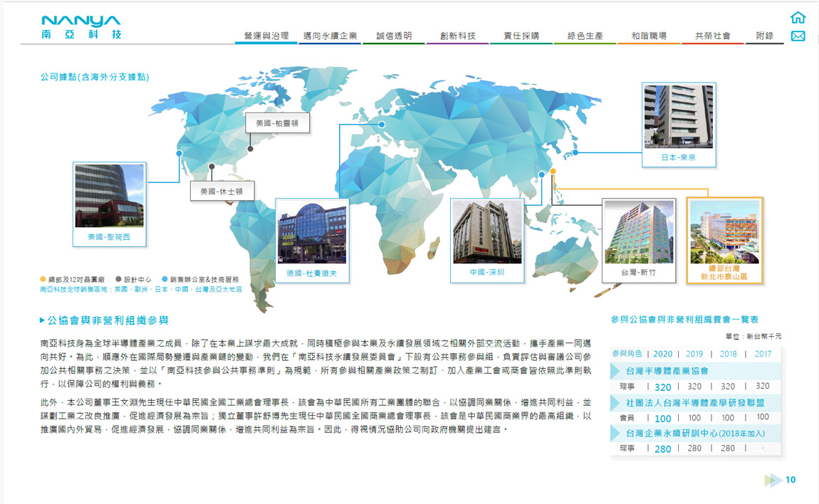The height and width of the screenshot is (504, 819).
Task: Click the gray map dot near 美國-休士頓
Action: tap(212, 167)
